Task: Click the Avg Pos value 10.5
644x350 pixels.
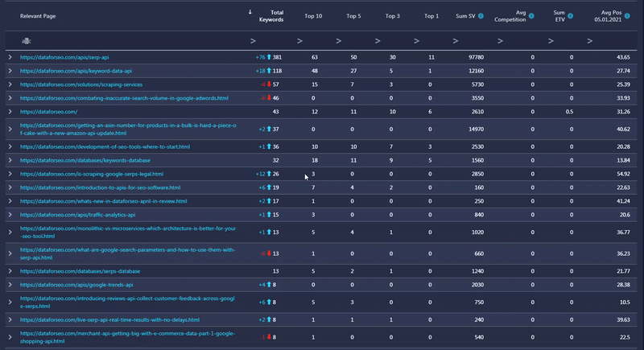Action: [x=625, y=302]
